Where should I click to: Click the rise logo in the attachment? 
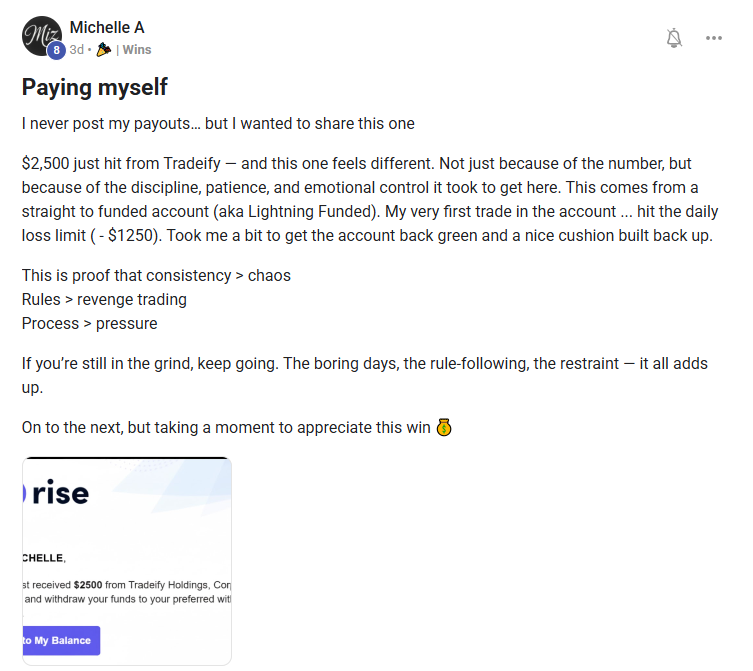coord(60,493)
